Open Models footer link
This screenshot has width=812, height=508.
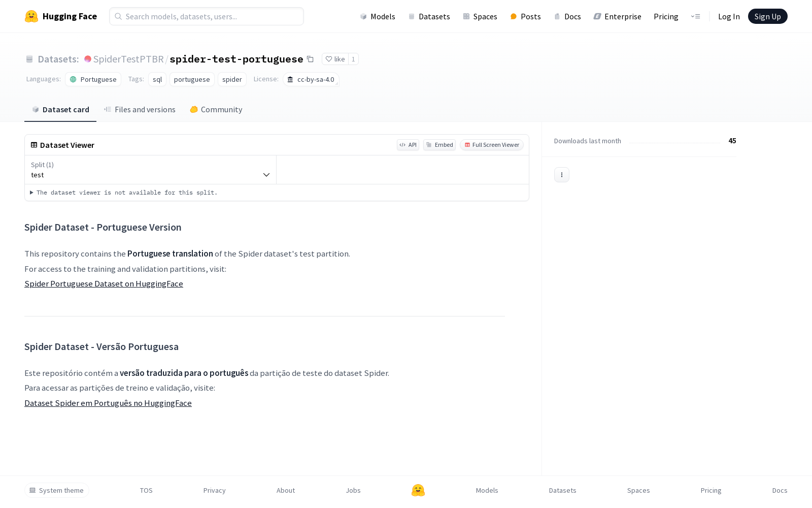point(487,490)
